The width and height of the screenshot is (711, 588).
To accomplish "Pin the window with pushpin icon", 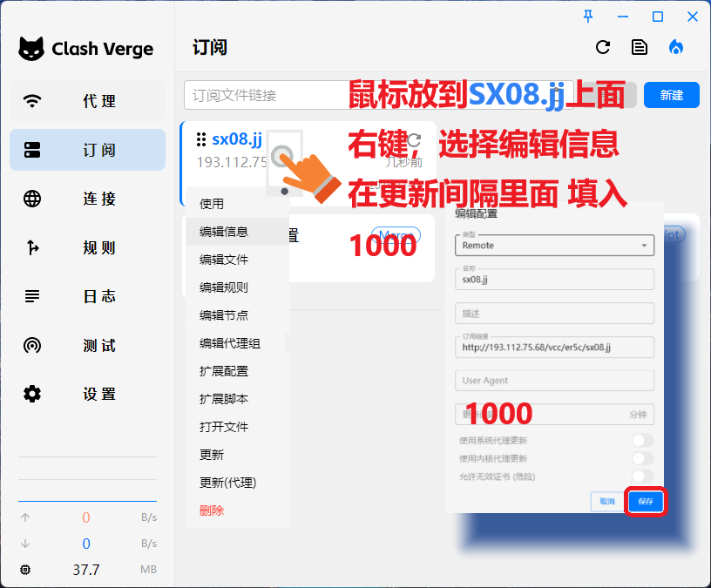I will [589, 16].
